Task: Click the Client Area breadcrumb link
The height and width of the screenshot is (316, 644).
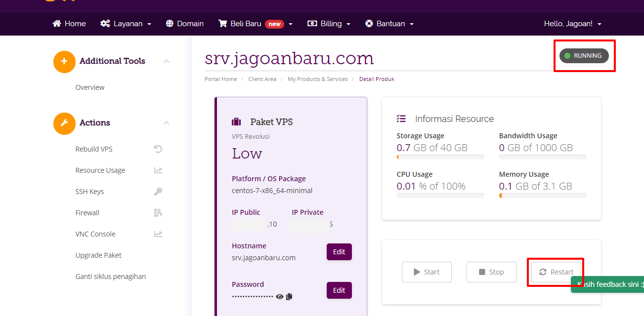Action: point(262,79)
